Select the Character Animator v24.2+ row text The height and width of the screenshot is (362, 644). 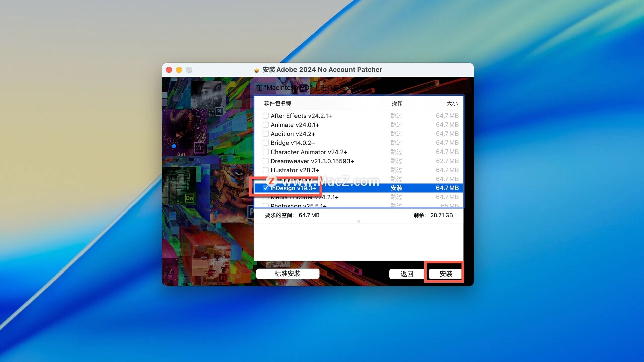coord(309,152)
